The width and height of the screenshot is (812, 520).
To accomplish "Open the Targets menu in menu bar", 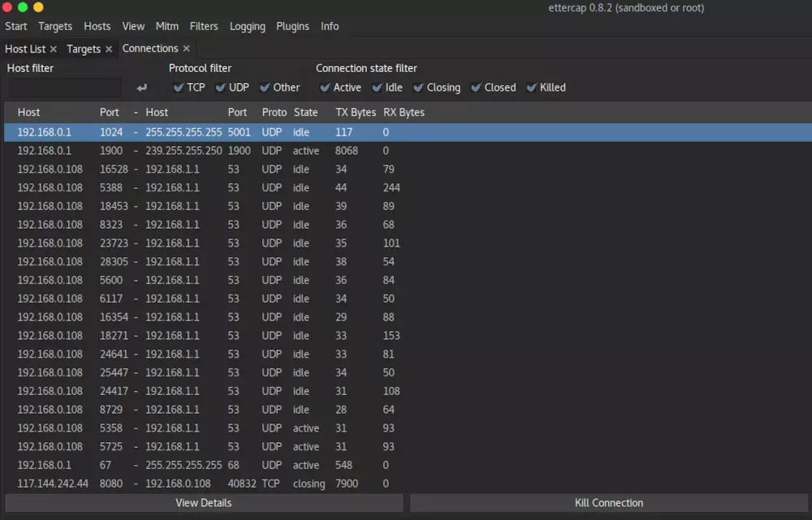I will [55, 27].
